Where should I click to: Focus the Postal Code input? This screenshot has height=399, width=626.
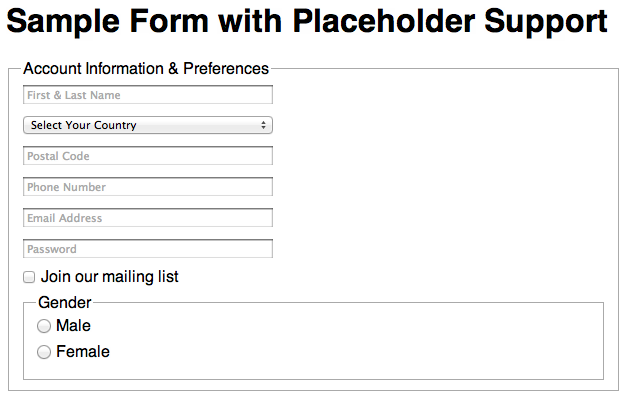click(148, 156)
